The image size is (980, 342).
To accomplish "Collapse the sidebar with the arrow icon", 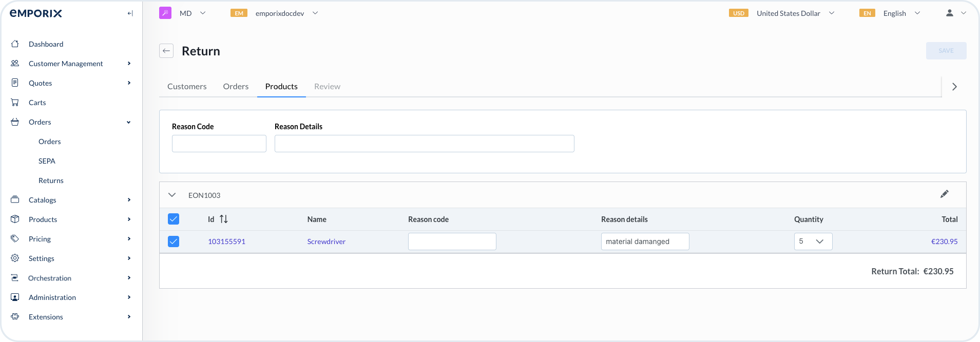I will click(x=130, y=13).
